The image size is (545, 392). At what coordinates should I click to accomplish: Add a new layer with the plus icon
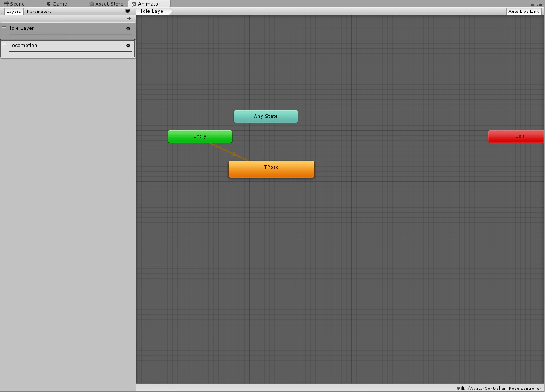[x=129, y=19]
